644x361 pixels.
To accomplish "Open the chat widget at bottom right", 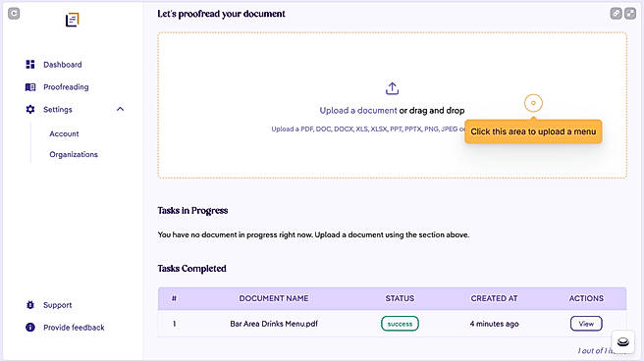I will [623, 341].
